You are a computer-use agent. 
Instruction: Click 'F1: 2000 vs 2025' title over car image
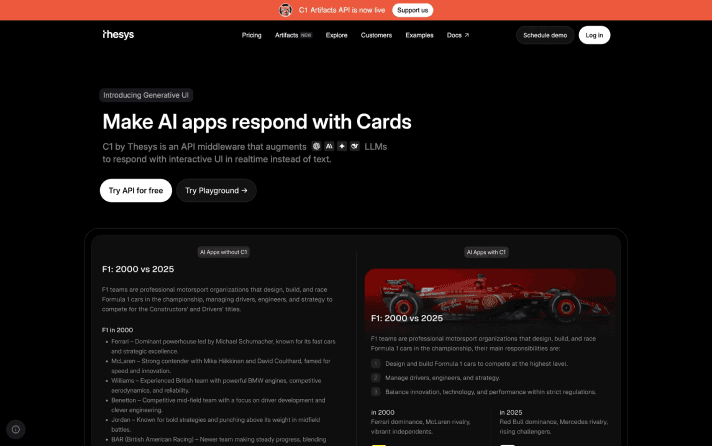[x=407, y=318]
